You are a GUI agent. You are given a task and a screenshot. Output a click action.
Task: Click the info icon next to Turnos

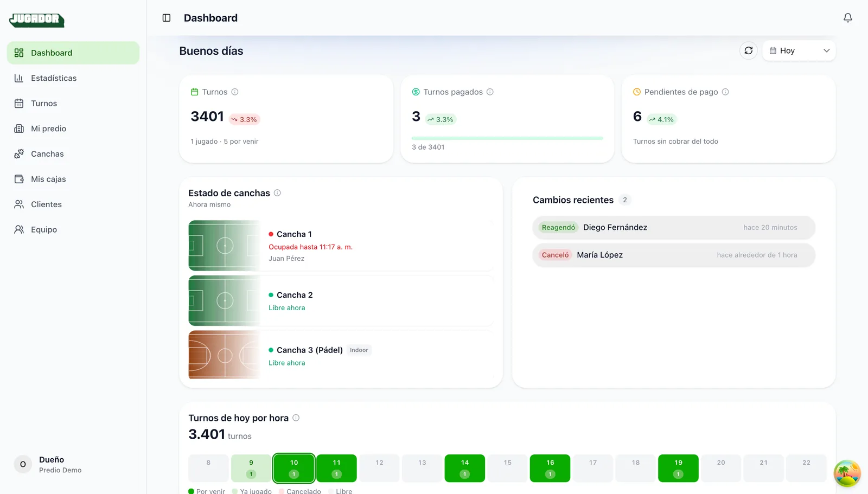[235, 92]
